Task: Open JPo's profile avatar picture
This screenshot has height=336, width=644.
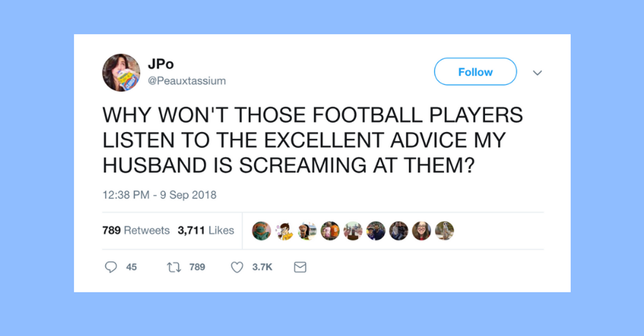Action: (121, 72)
